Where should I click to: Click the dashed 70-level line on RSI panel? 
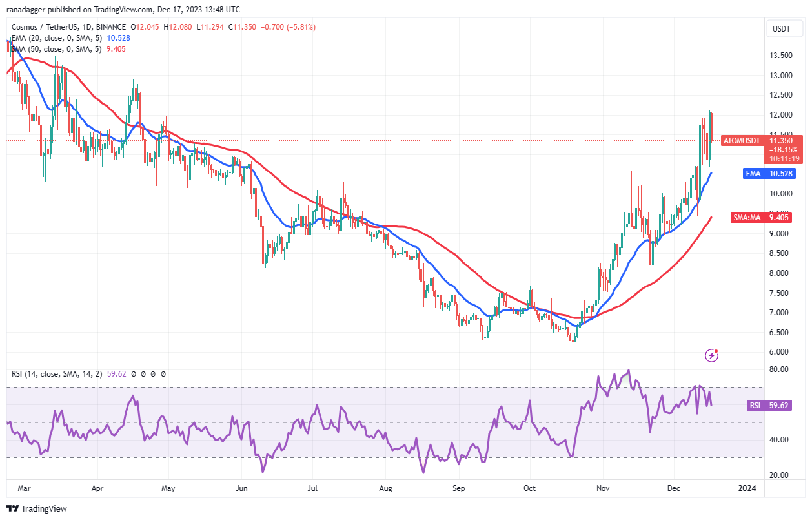(x=387, y=387)
